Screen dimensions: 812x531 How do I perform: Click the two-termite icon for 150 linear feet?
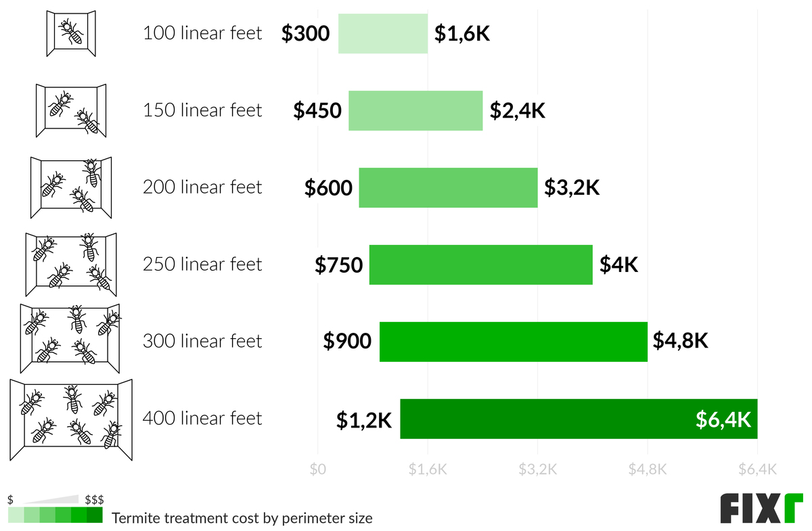pos(71,110)
